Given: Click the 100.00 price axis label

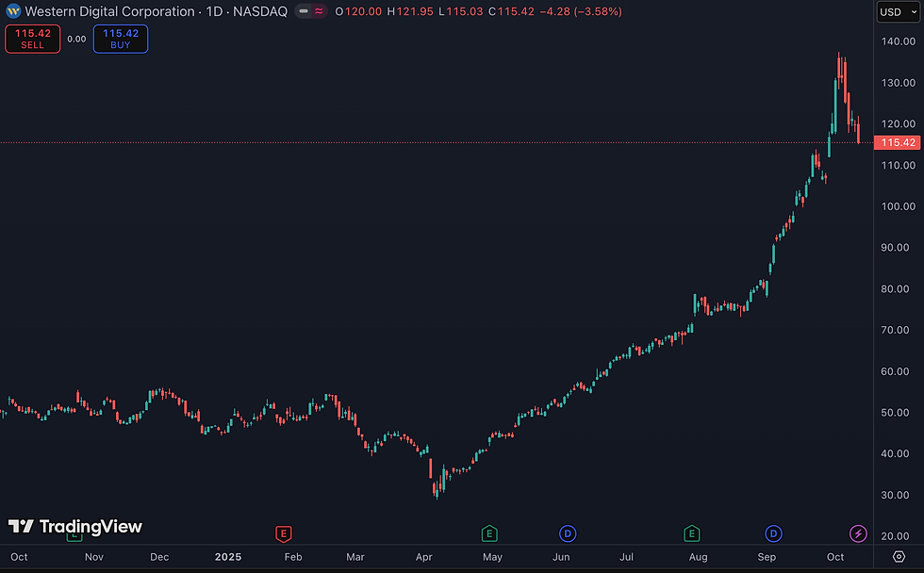Looking at the screenshot, I should [x=898, y=206].
